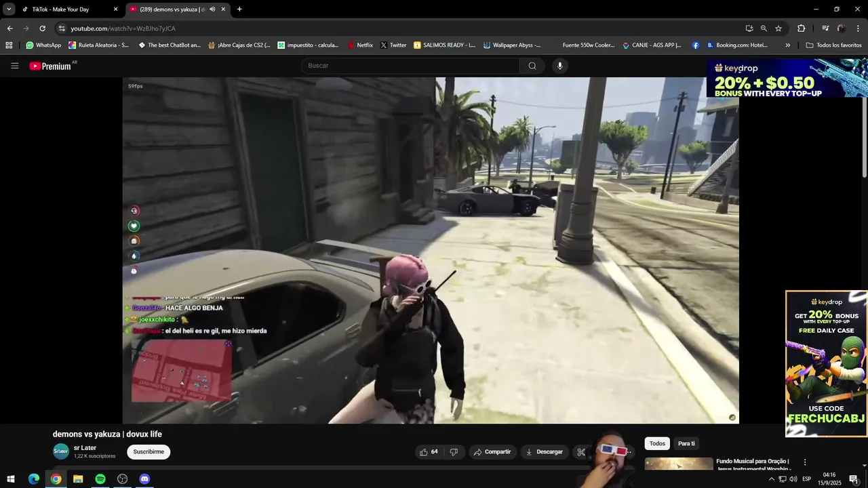
Task: Open the Facebook bookmark icon
Action: (696, 45)
